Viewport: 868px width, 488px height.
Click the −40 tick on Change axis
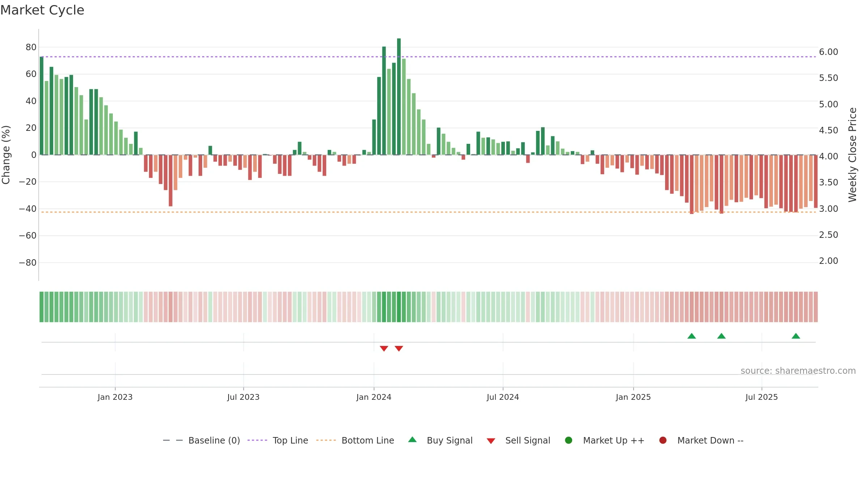click(27, 209)
